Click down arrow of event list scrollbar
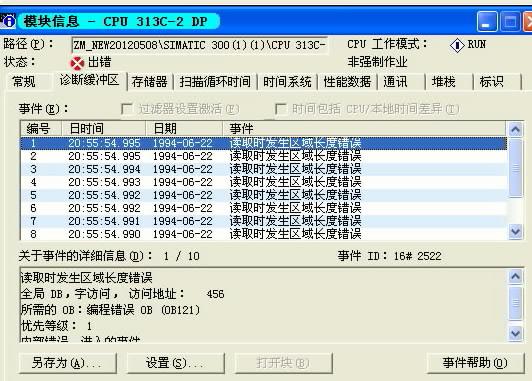532x381 pixels. coord(515,231)
